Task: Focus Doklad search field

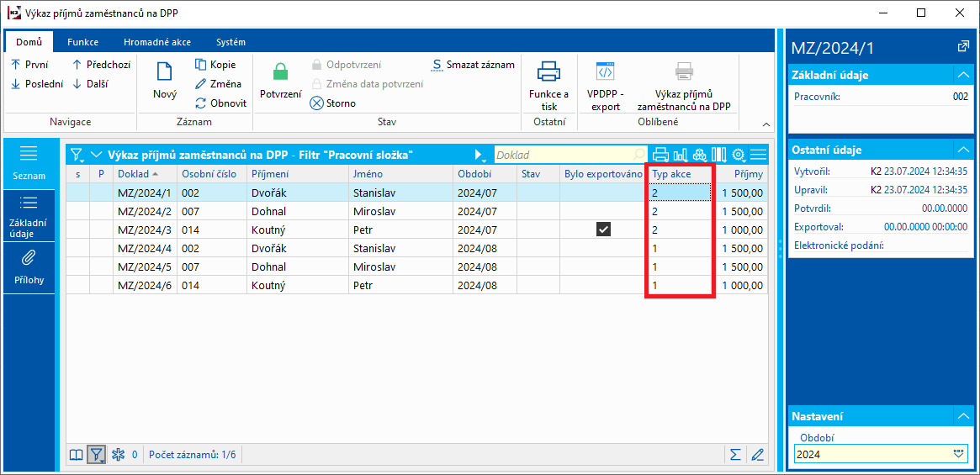Action: pos(570,155)
